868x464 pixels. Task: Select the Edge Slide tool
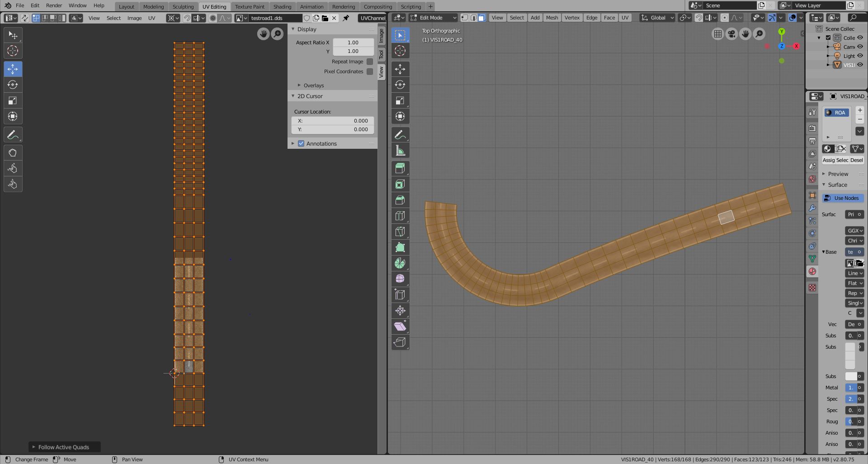(400, 295)
